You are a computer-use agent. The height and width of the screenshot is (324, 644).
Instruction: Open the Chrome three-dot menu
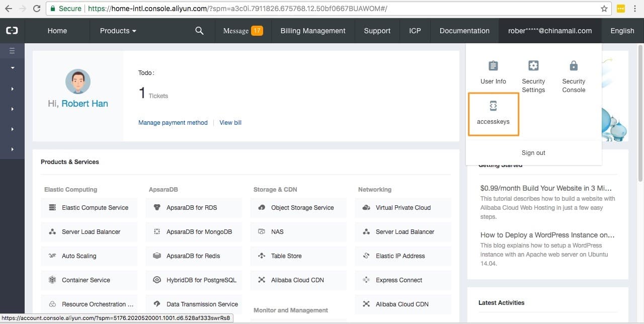pos(636,9)
